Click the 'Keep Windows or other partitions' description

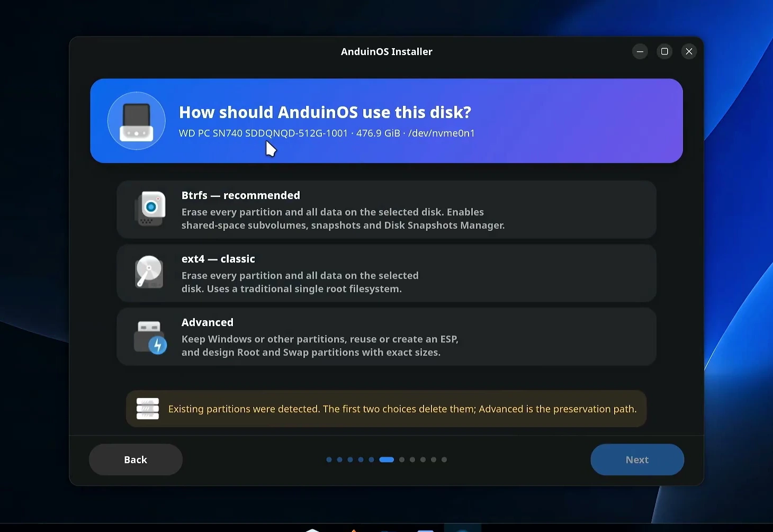(x=320, y=346)
